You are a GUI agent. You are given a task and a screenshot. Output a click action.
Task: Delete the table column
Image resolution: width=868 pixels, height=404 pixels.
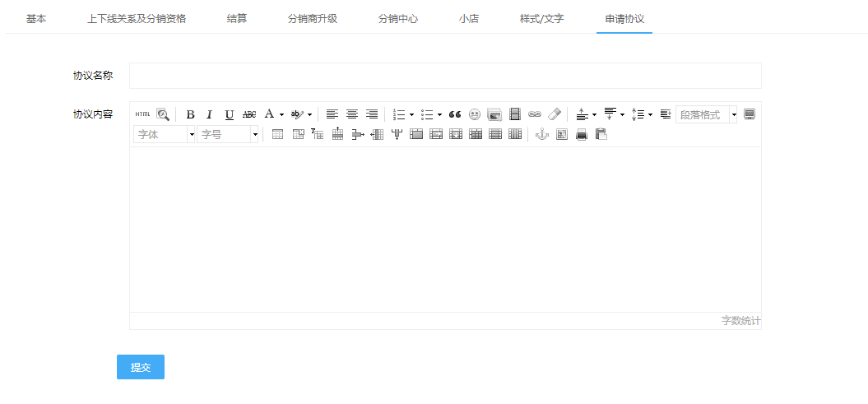[397, 134]
